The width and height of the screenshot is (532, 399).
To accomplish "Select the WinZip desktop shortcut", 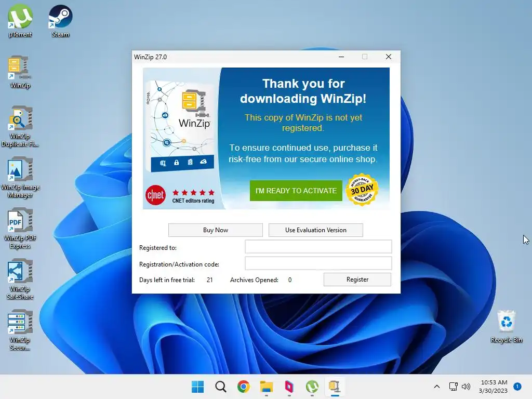I will tap(20, 71).
